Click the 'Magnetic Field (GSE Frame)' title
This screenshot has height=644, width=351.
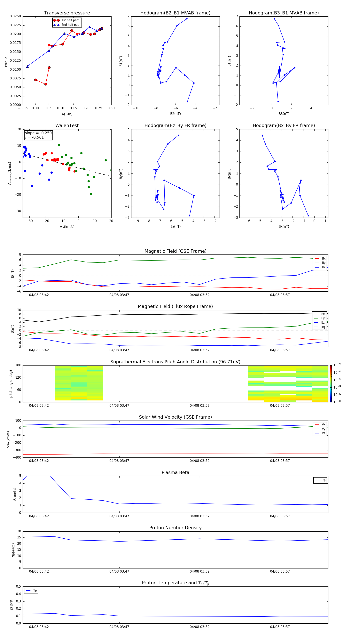pos(175,251)
